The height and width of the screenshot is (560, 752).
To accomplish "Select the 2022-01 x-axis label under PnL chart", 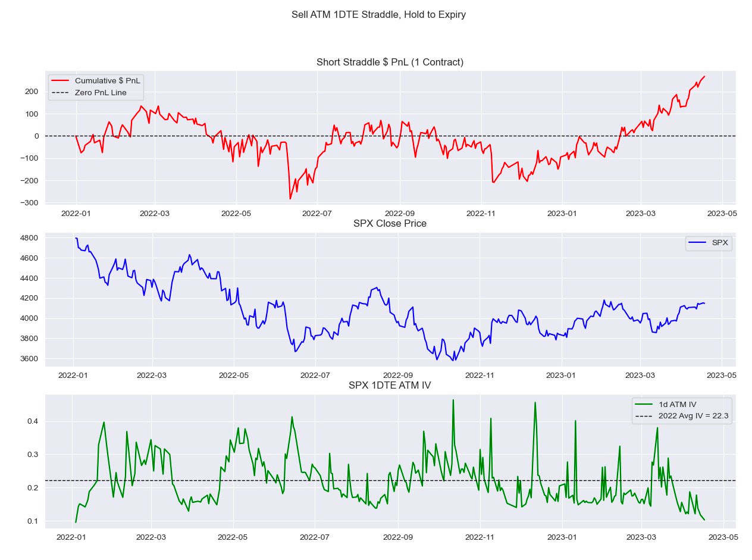I will coord(76,213).
